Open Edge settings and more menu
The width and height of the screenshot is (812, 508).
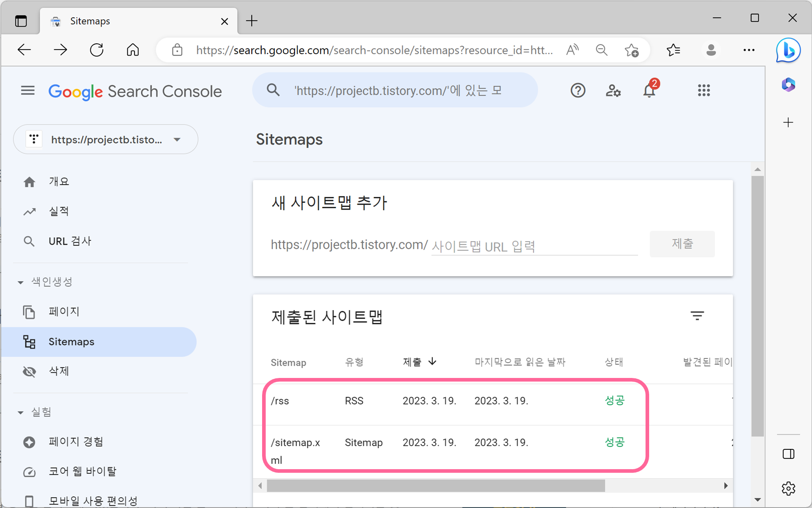749,50
